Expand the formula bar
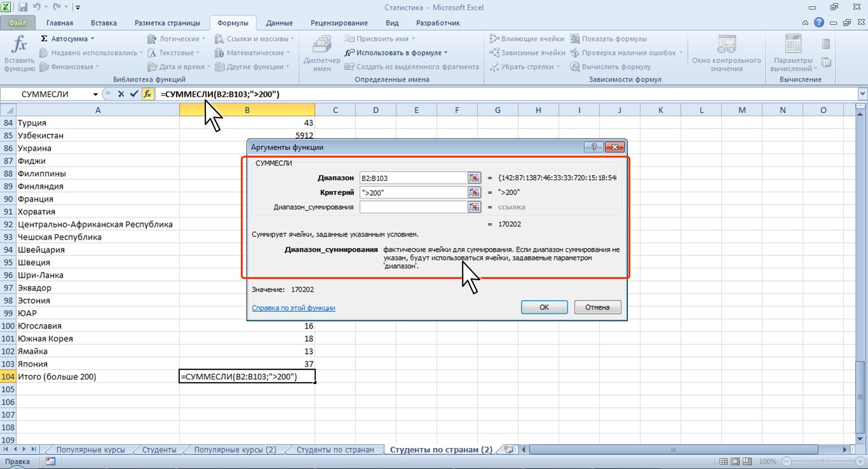Viewport: 868px width, 469px height. 862,94
